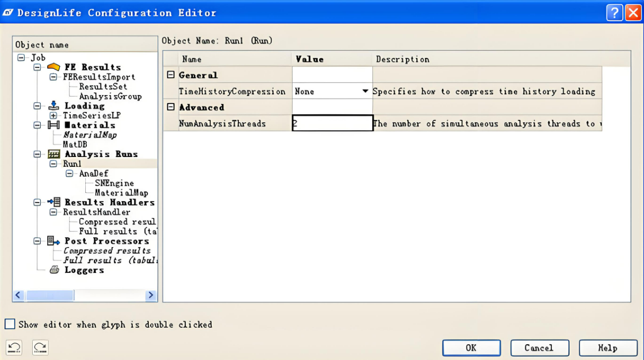
Task: Click the Results Handlers icon
Action: pos(54,202)
